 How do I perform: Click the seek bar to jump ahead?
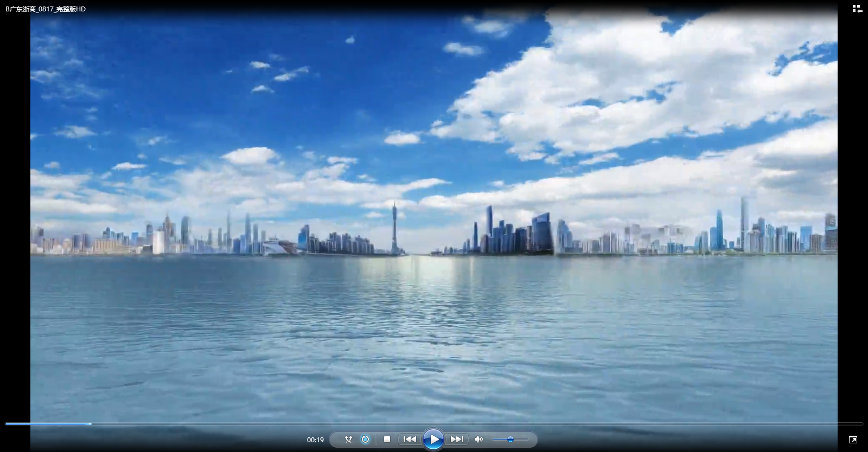pyautogui.click(x=434, y=424)
